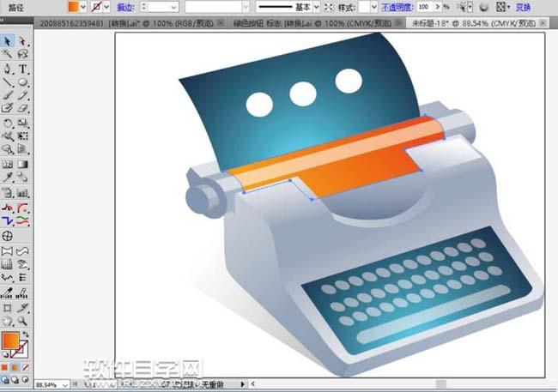Screen dimensions: 558x392
Task: Click the horizontal scrollbar left arrow
Action: click(x=253, y=384)
